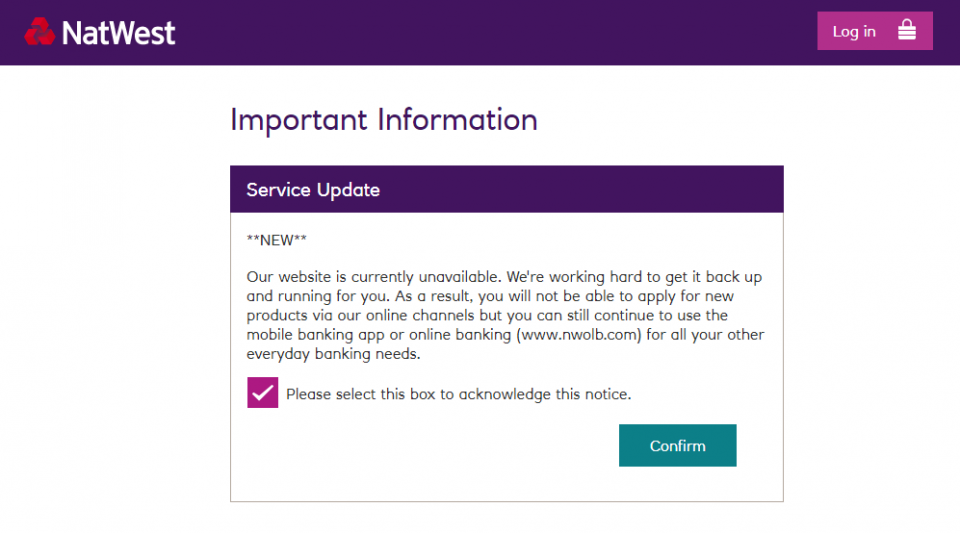The image size is (960, 533).
Task: Click the padlock icon in the header
Action: coord(906,31)
